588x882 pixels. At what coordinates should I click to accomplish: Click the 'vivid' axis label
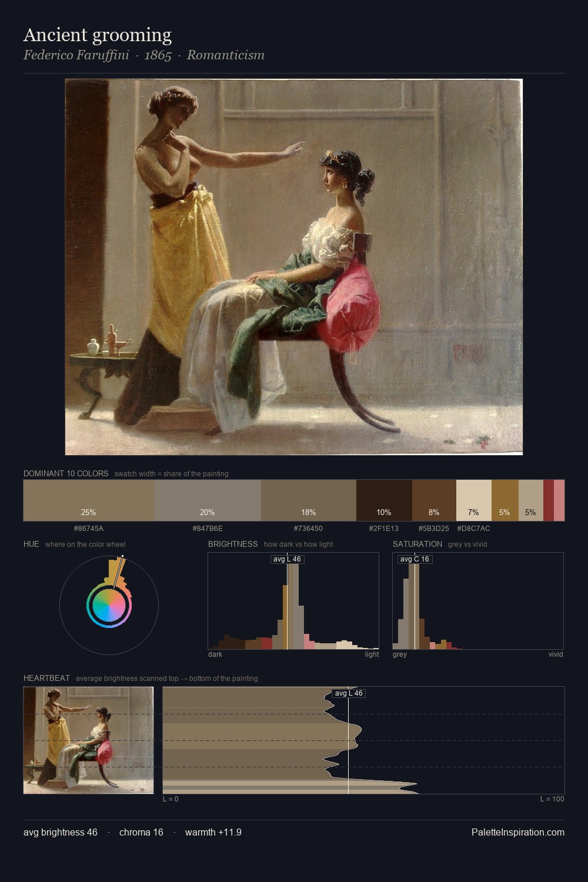click(556, 654)
